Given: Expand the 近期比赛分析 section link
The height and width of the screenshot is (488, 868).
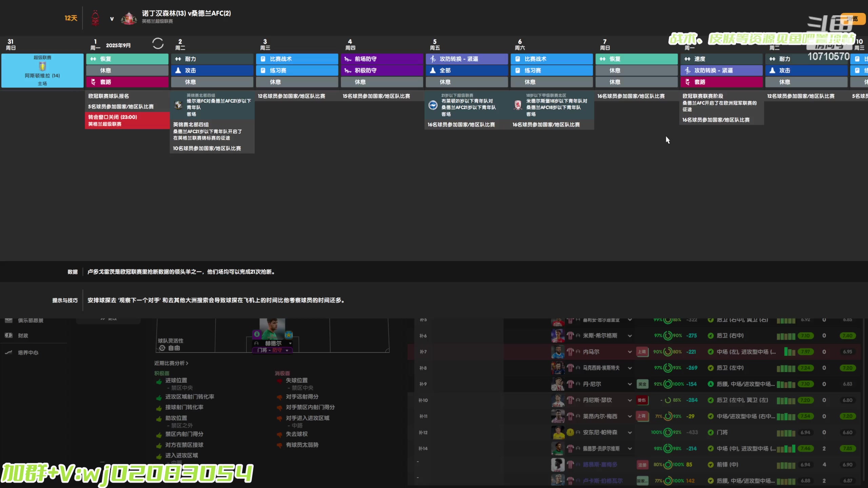Looking at the screenshot, I should point(171,363).
